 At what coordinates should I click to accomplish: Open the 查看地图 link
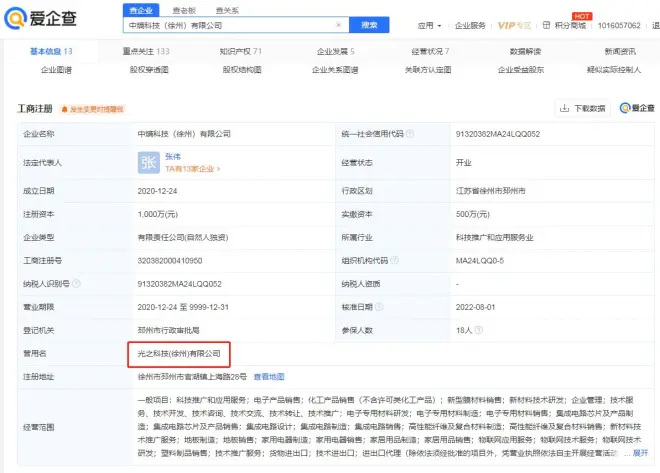(268, 376)
